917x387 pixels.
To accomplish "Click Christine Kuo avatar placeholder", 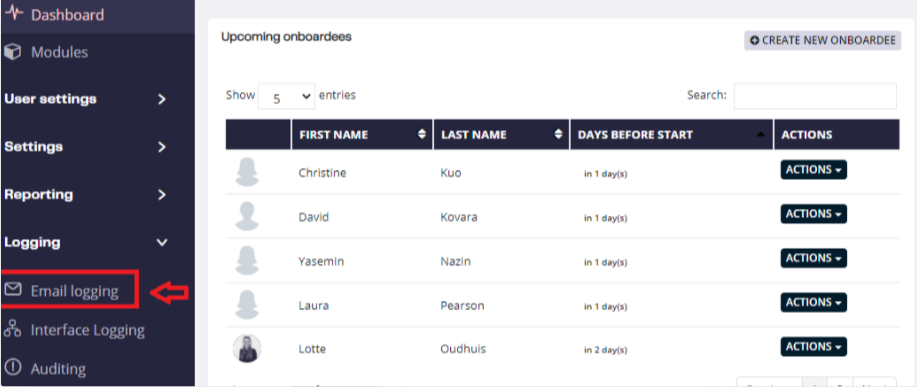I will (247, 172).
